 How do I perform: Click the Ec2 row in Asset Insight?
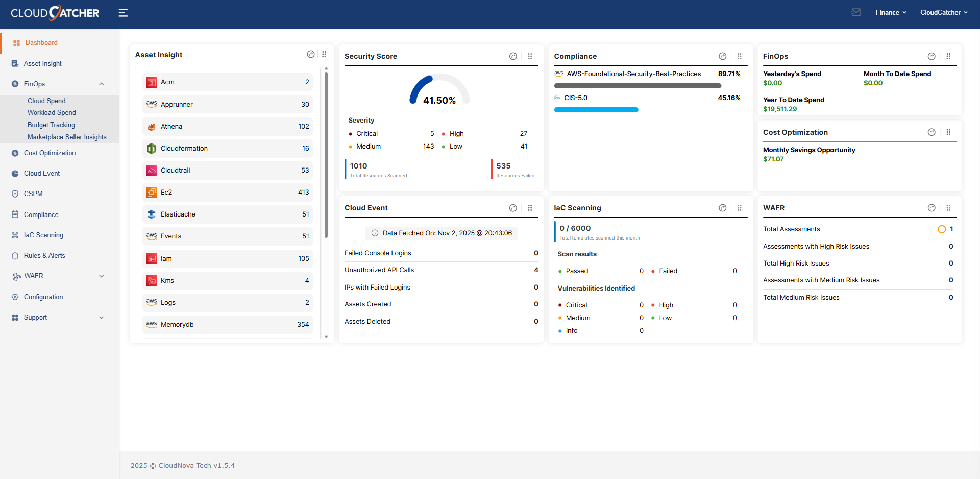point(227,192)
